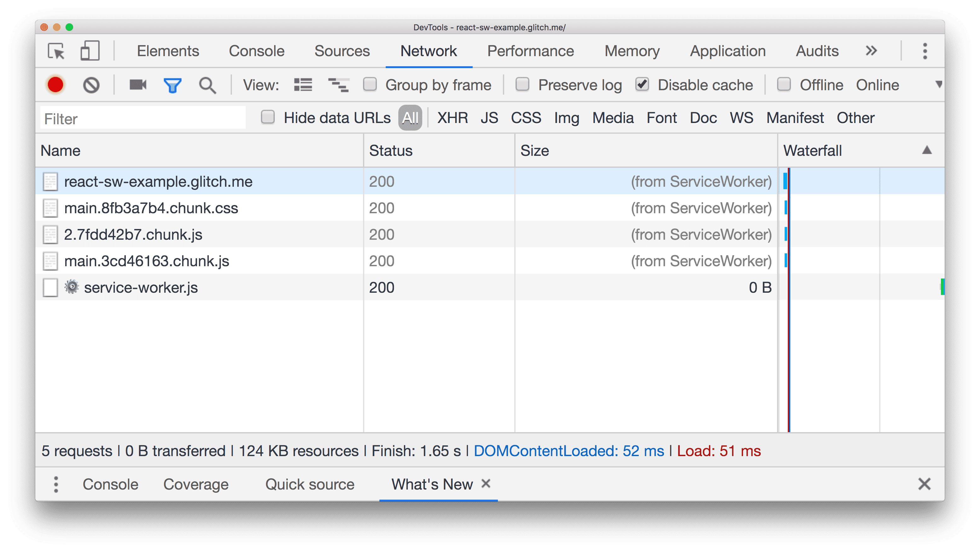The width and height of the screenshot is (980, 552).
Task: Click the filter funnel icon
Action: tap(172, 85)
